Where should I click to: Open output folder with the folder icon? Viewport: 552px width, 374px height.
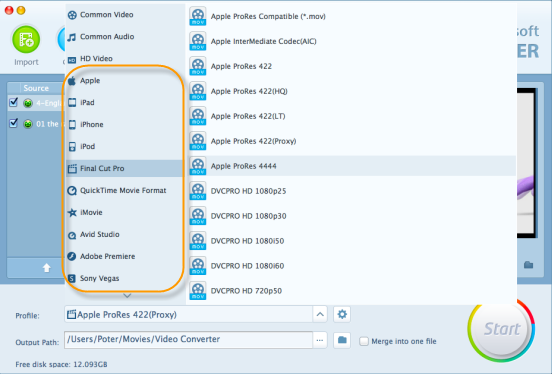[342, 340]
